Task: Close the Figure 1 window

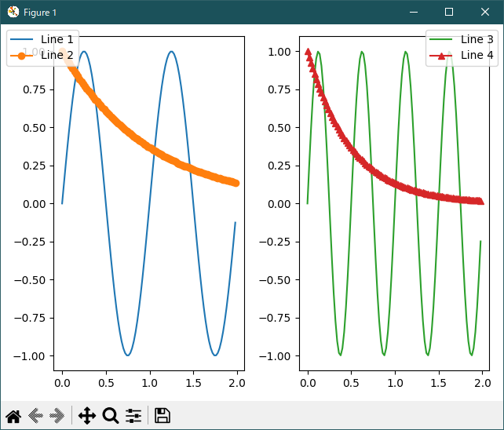Action: pyautogui.click(x=485, y=13)
